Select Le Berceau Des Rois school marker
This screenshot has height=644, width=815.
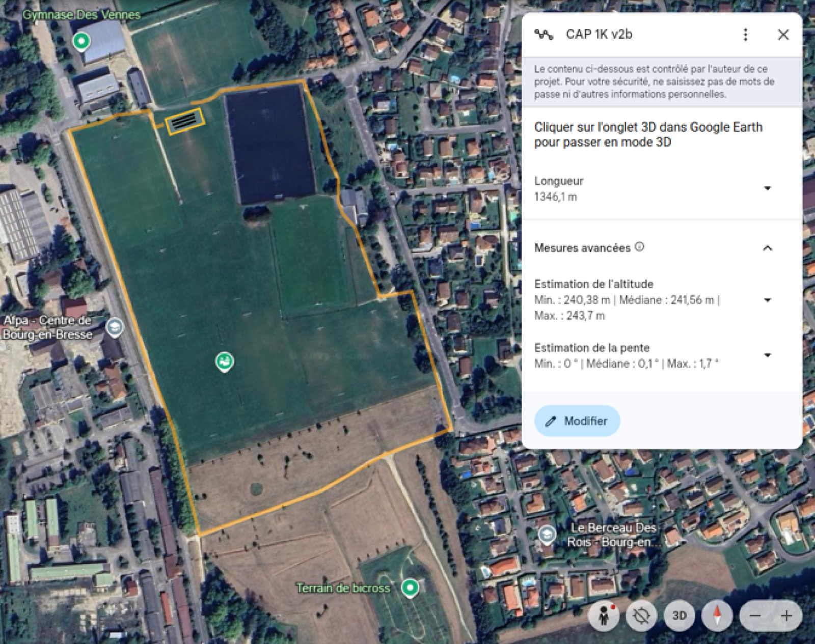click(x=547, y=535)
